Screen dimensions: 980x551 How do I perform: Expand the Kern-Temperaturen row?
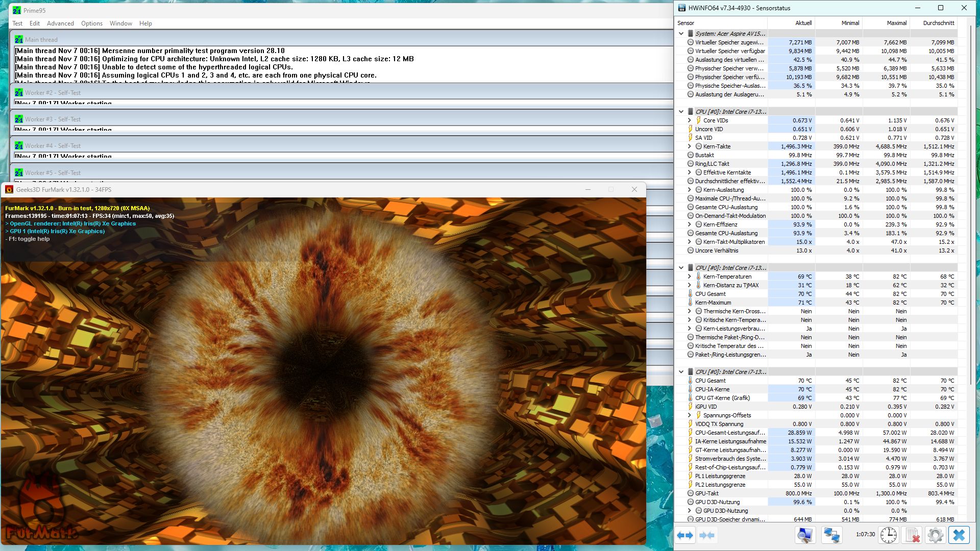689,277
